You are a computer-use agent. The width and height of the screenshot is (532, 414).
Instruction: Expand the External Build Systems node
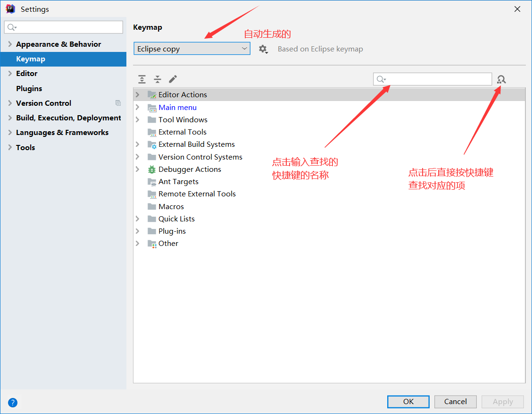pyautogui.click(x=137, y=144)
